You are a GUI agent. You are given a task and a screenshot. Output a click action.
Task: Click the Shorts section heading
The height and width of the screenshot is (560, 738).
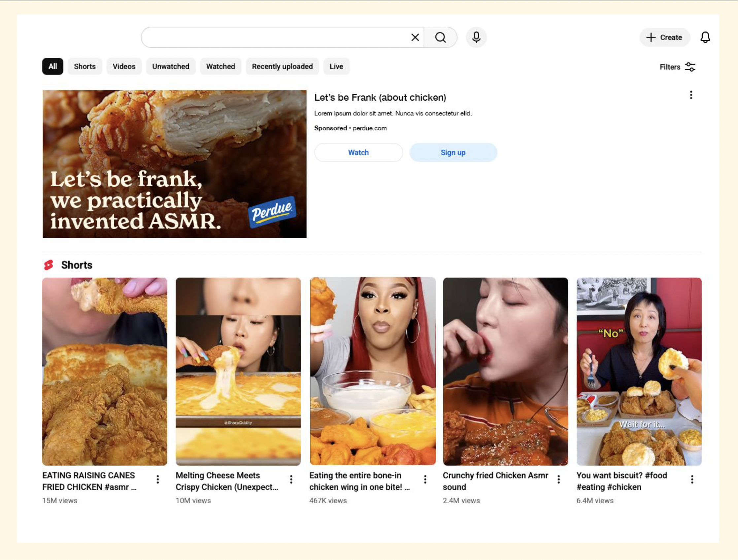(x=77, y=265)
